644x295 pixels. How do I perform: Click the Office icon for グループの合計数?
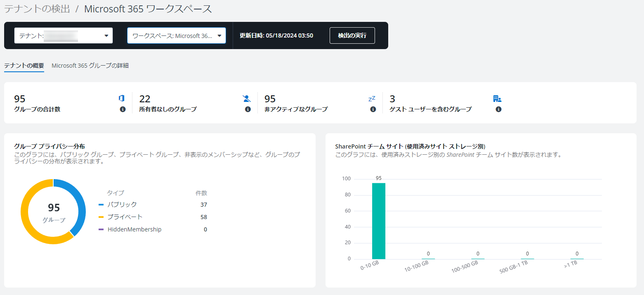click(121, 98)
